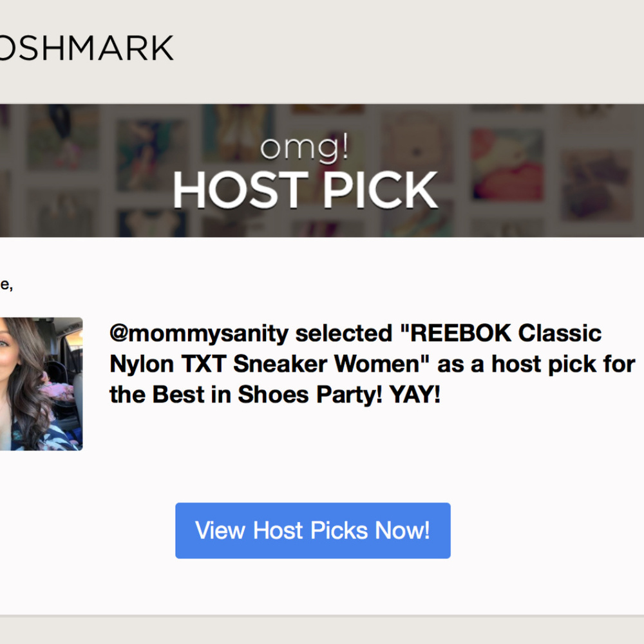Viewport: 644px width, 644px height.
Task: Click the words as a host pick for
Action: point(536,364)
